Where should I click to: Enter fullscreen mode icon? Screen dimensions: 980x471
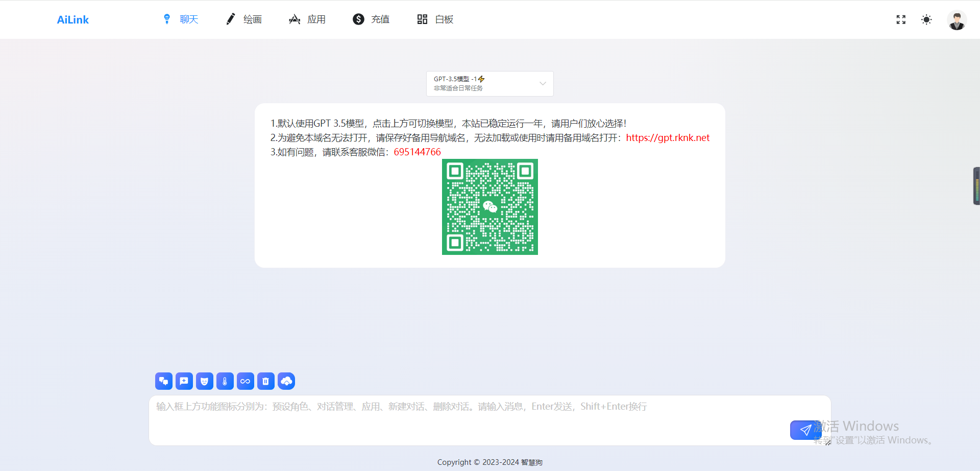pos(901,19)
